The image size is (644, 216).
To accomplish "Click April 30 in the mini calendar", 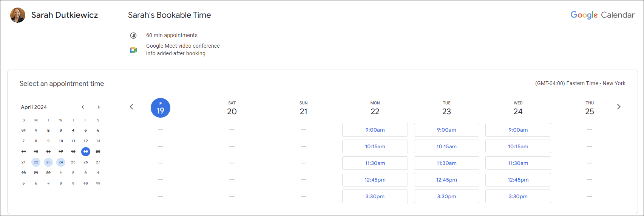I will [48, 173].
